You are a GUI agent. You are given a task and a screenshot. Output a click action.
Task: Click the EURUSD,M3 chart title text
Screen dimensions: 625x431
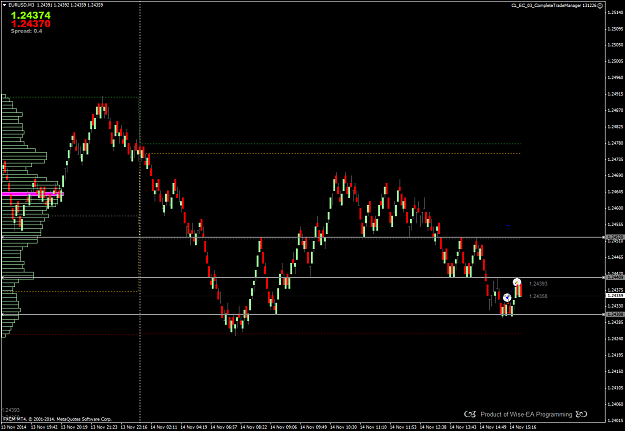21,5
